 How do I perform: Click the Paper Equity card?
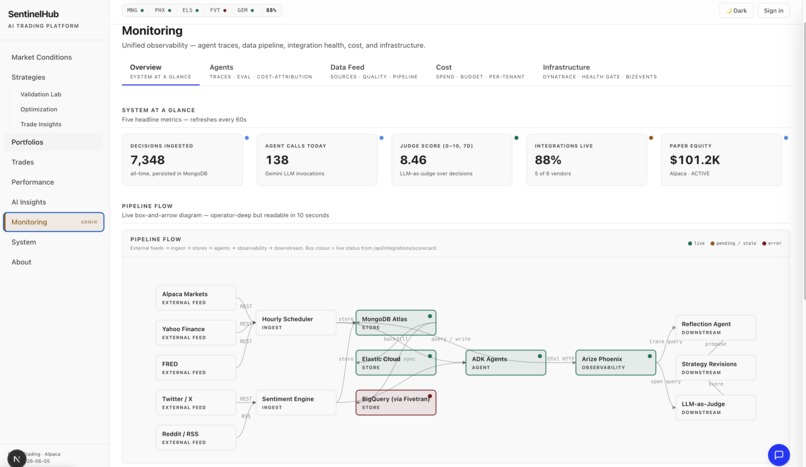coord(721,160)
